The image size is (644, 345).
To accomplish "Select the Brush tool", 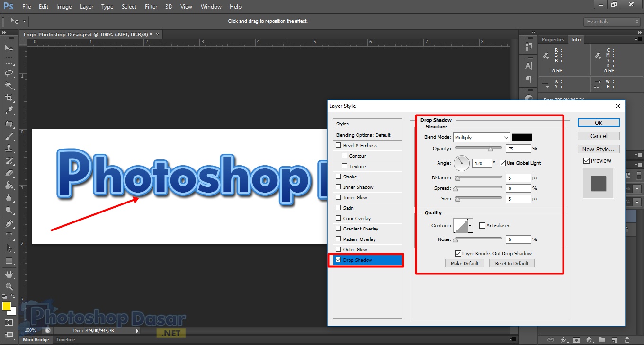I will (9, 136).
